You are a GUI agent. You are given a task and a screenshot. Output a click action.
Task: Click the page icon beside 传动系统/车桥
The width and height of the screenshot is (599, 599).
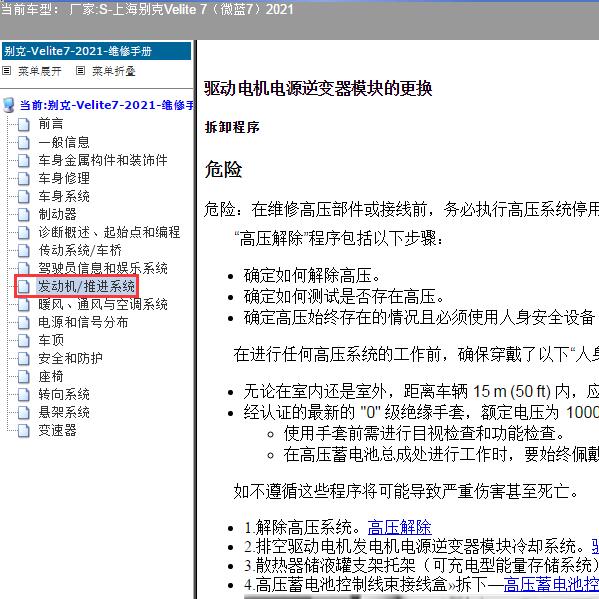coord(24,250)
